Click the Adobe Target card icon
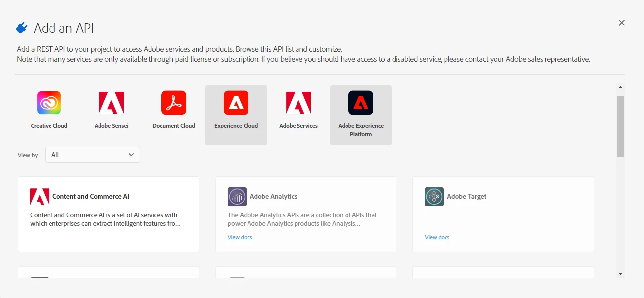The height and width of the screenshot is (298, 644). pos(434,197)
